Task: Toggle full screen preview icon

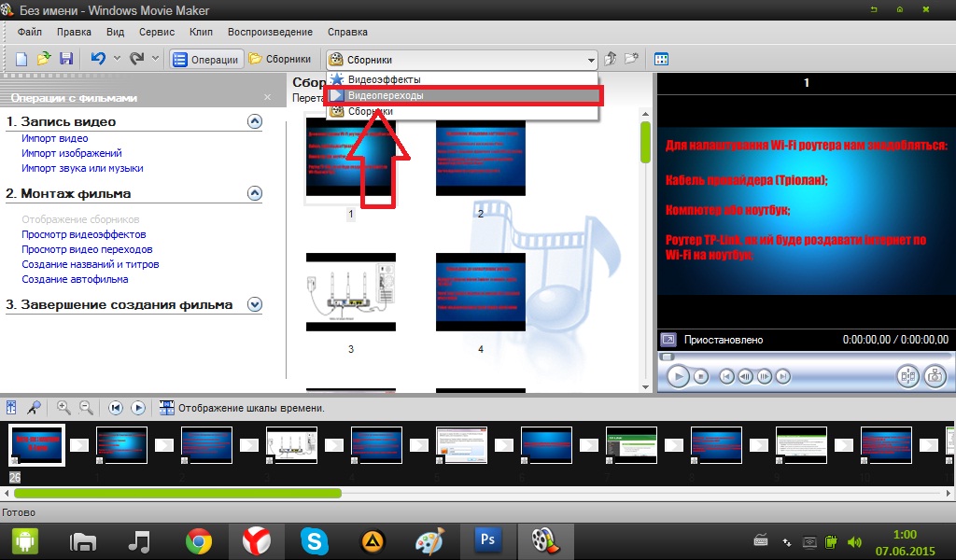Action: click(x=668, y=340)
